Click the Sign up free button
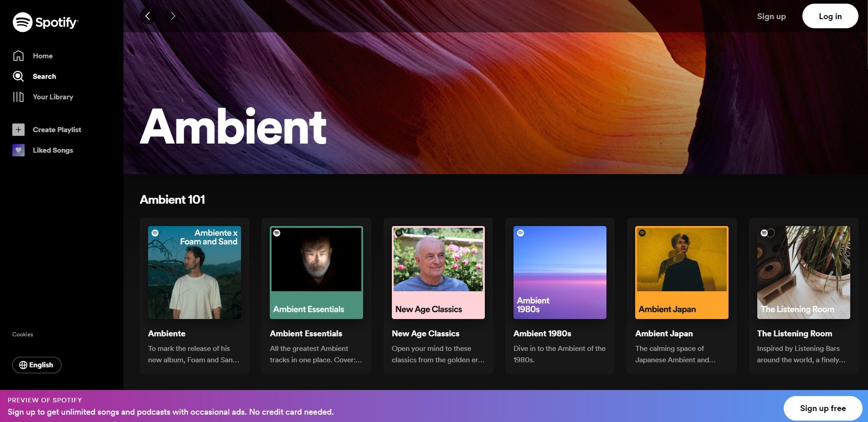The width and height of the screenshot is (868, 422). click(823, 408)
